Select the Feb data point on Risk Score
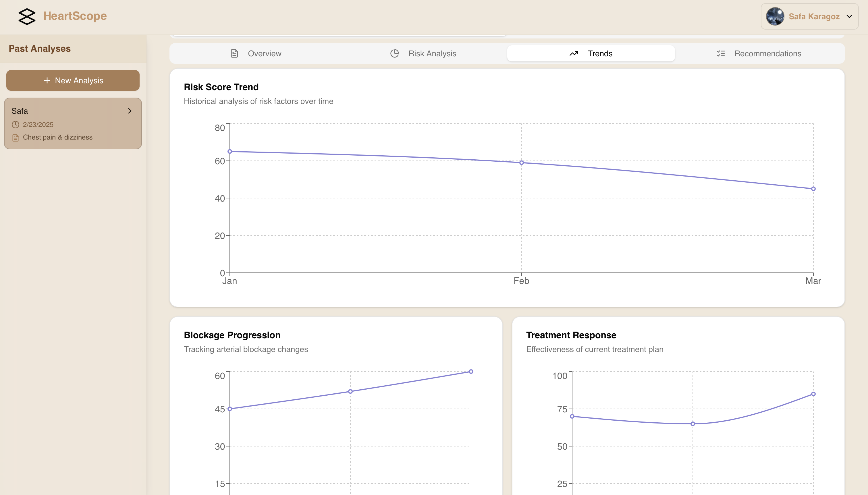Viewport: 868px width, 495px height. pyautogui.click(x=521, y=163)
